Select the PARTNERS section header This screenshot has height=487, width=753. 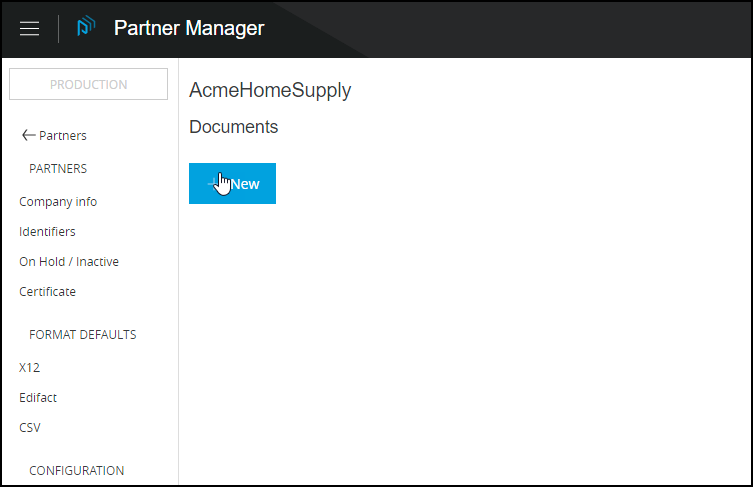(x=58, y=169)
